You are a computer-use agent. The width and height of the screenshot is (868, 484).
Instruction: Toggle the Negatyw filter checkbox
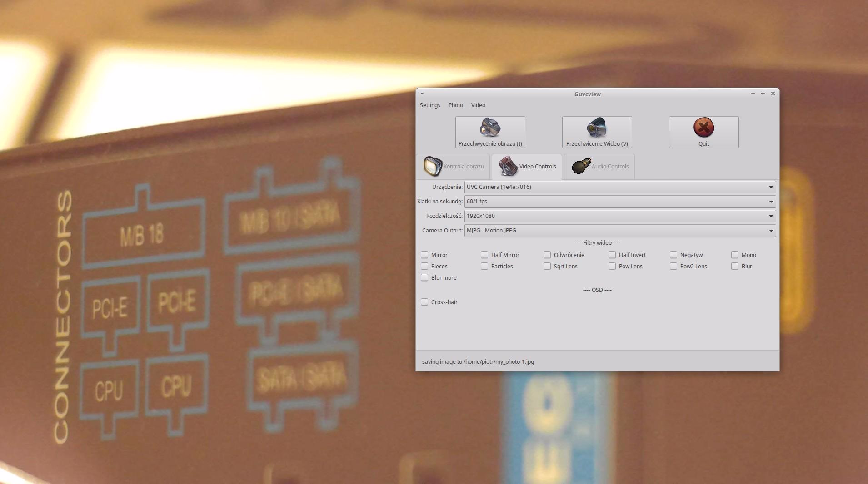tap(673, 255)
